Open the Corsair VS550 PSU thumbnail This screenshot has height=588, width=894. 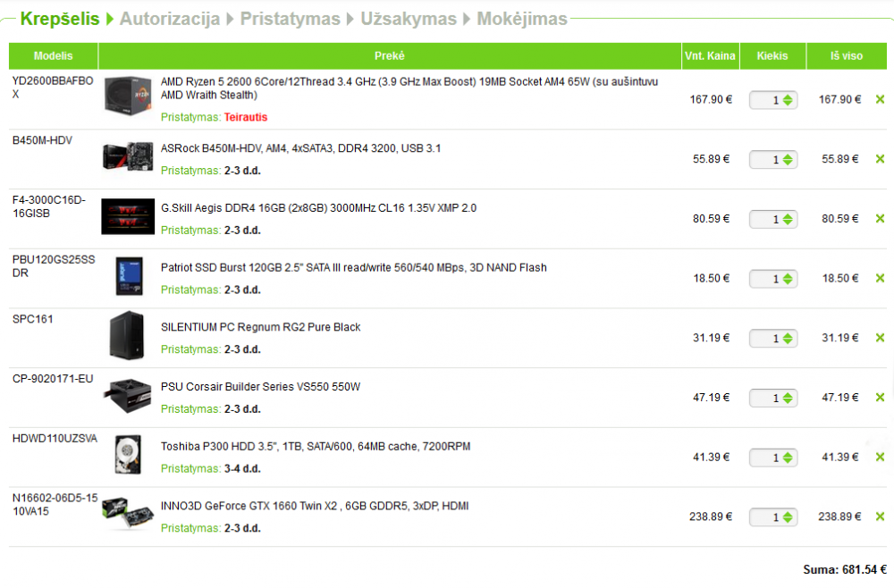[x=128, y=395]
